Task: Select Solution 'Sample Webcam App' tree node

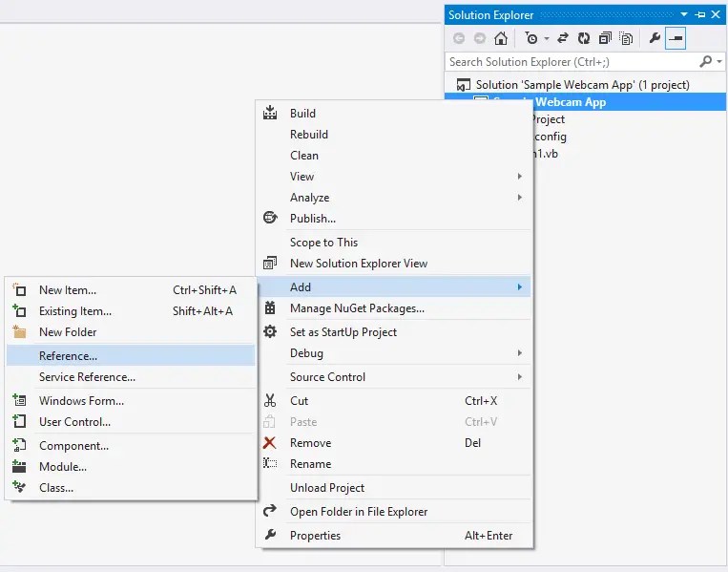Action: pos(573,85)
